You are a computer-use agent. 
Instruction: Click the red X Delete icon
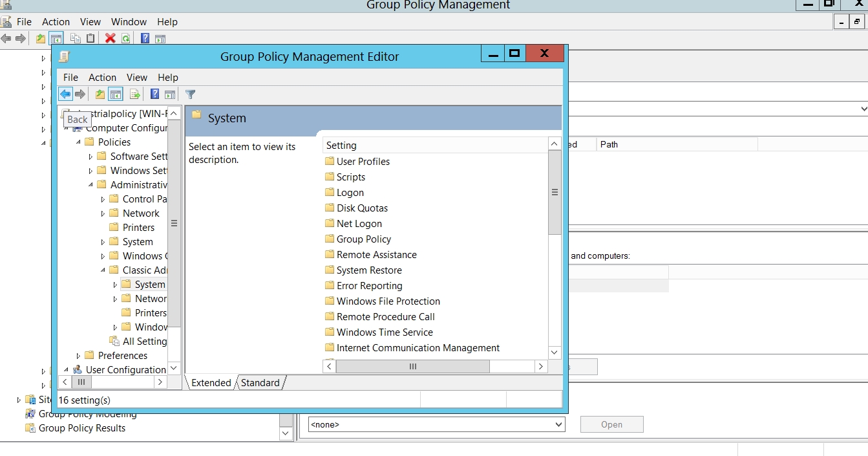(110, 38)
